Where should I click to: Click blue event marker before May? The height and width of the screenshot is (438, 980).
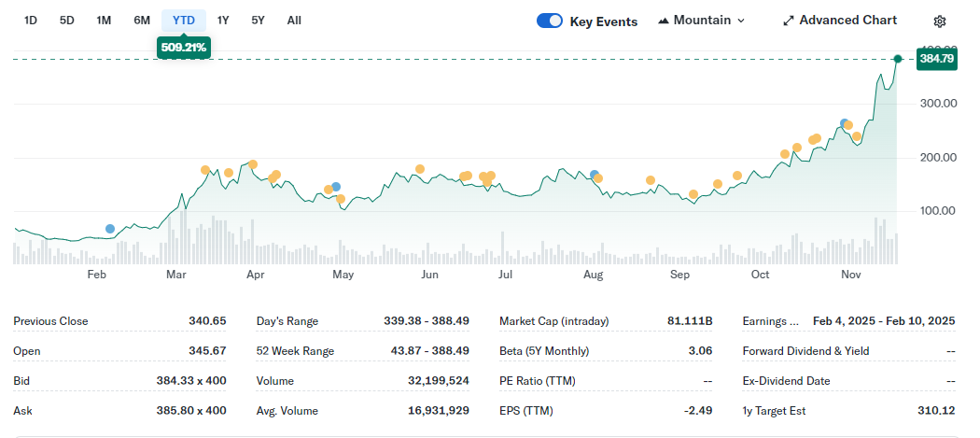point(336,187)
